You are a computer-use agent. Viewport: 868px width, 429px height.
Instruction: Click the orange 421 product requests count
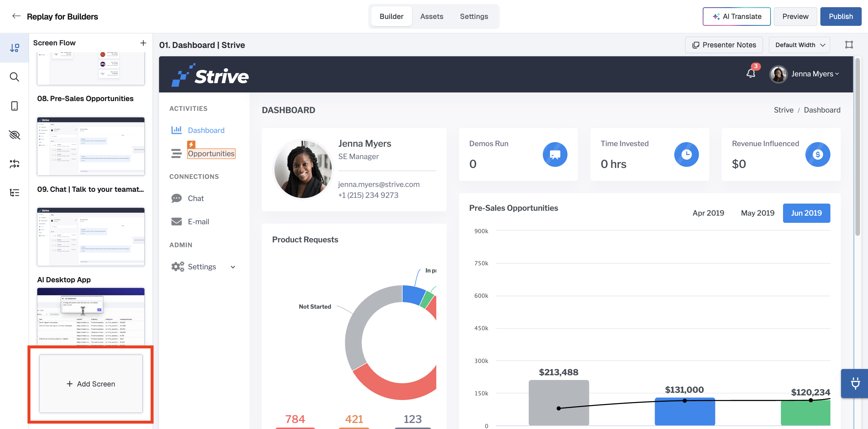click(354, 419)
